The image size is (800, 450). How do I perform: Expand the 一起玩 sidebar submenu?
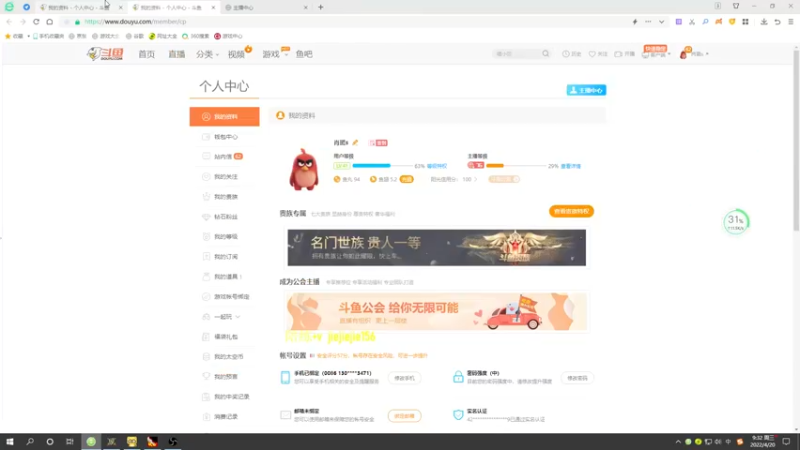point(224,317)
